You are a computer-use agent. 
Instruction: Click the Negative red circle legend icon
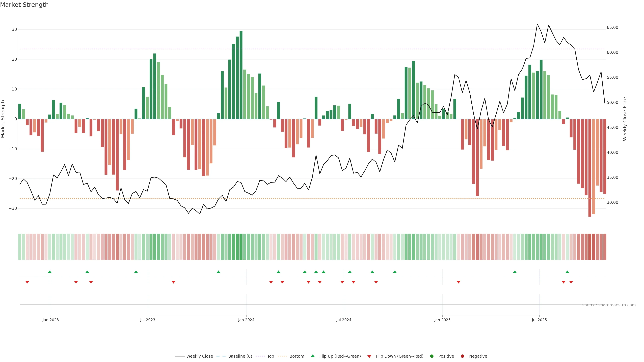click(x=462, y=356)
